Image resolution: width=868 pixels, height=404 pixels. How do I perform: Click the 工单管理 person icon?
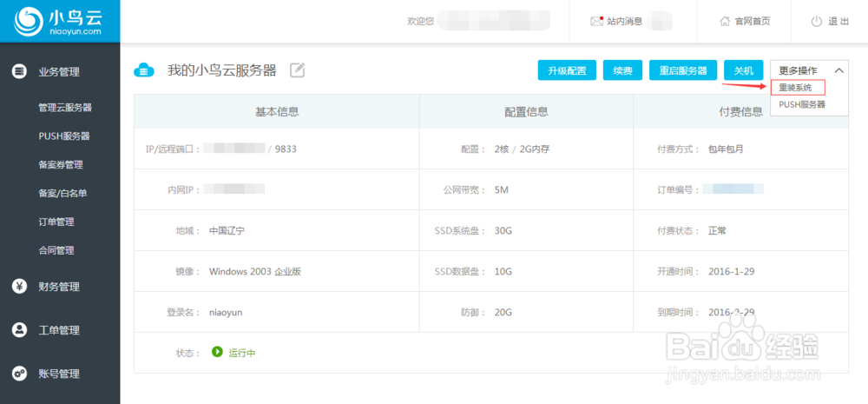tap(20, 330)
